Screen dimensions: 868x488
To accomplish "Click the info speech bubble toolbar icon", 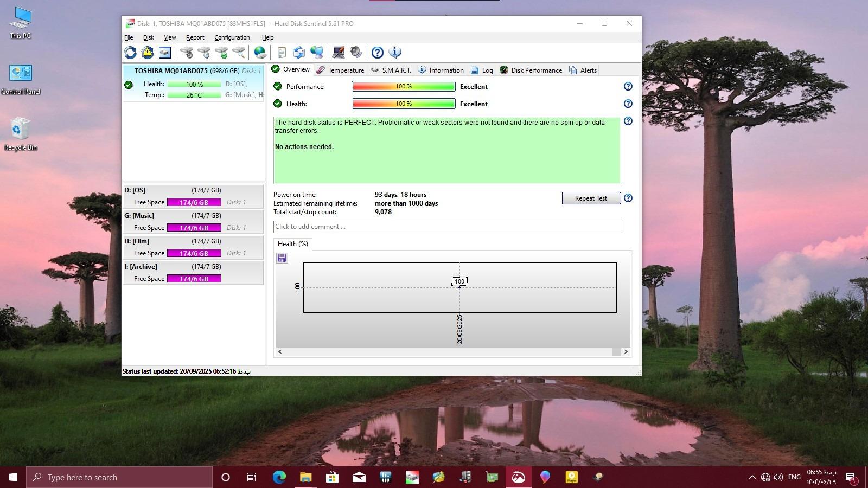I will click(x=395, y=53).
